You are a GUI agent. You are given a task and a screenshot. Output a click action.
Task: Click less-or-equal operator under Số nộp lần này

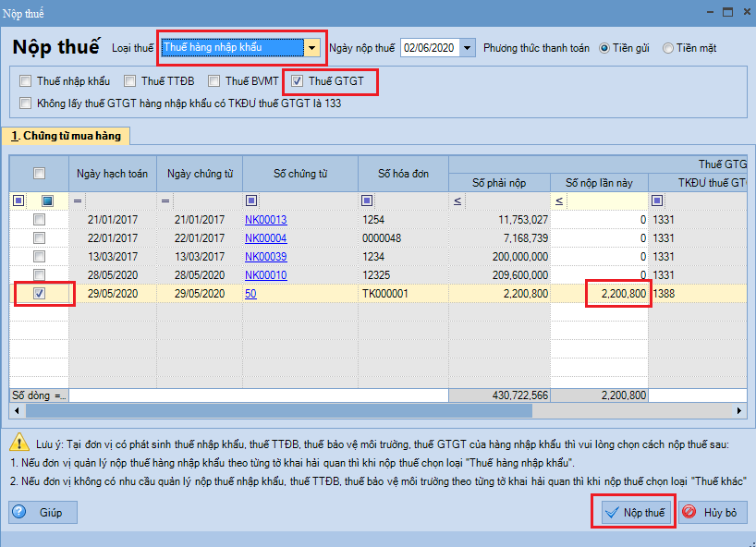click(559, 201)
